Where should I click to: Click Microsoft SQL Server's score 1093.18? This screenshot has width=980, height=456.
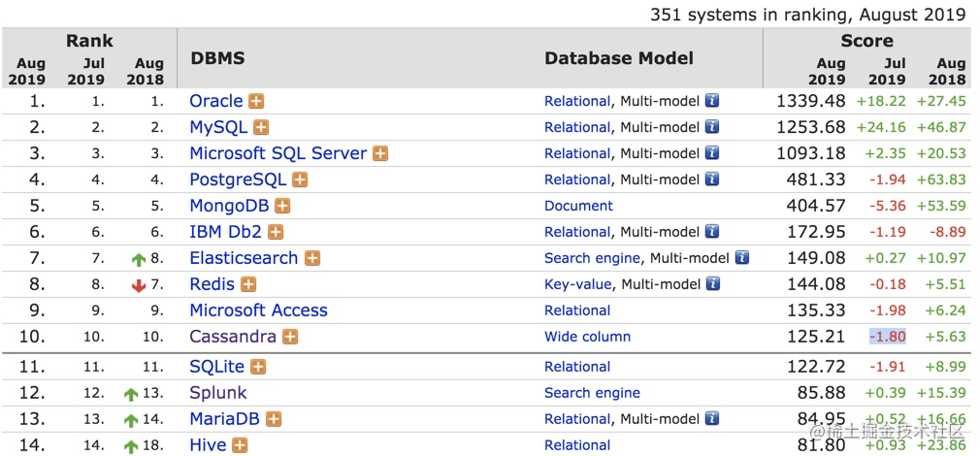[811, 153]
